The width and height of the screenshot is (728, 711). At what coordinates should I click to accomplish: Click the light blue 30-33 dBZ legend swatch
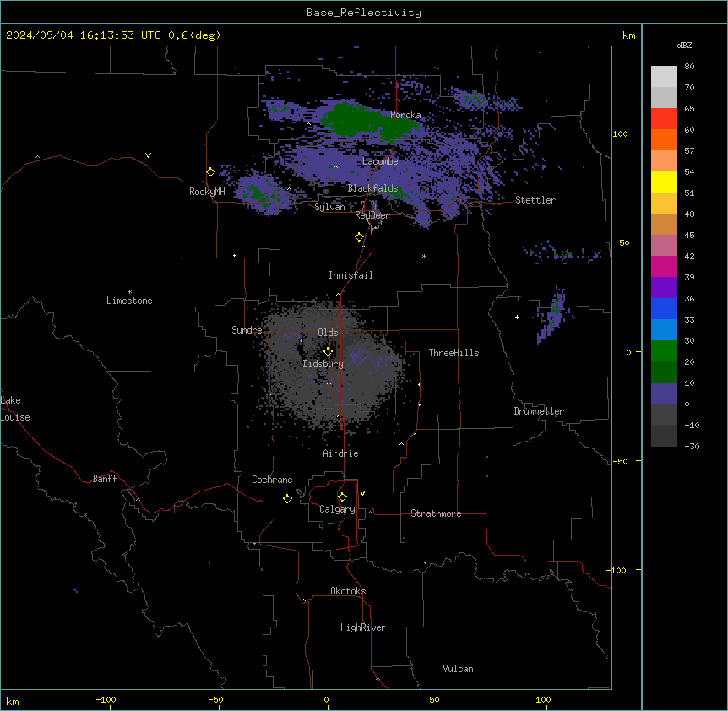pos(664,330)
